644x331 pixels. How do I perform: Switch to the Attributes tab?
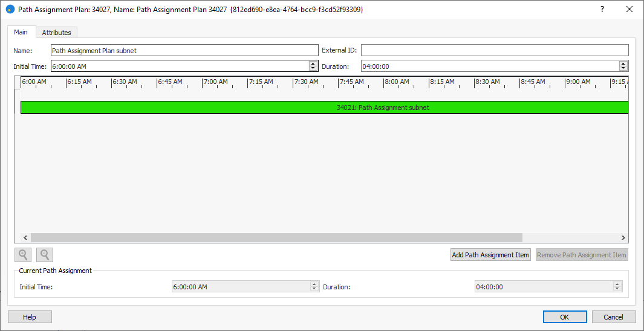[56, 33]
